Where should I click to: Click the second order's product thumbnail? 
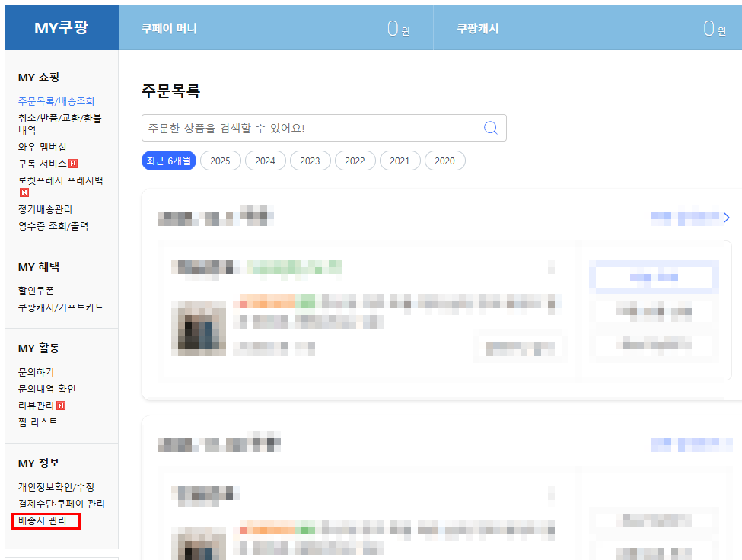tap(199, 544)
